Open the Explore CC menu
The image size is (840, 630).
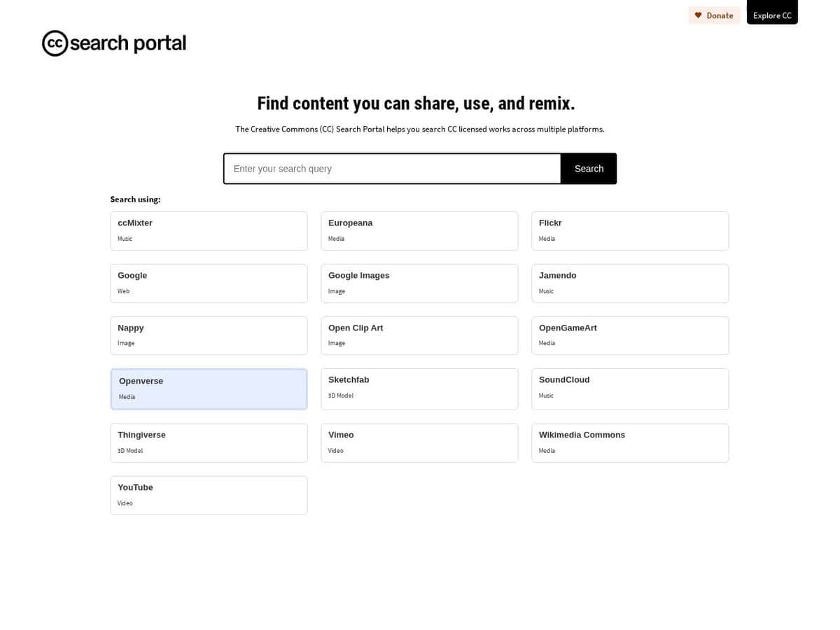[x=772, y=13]
